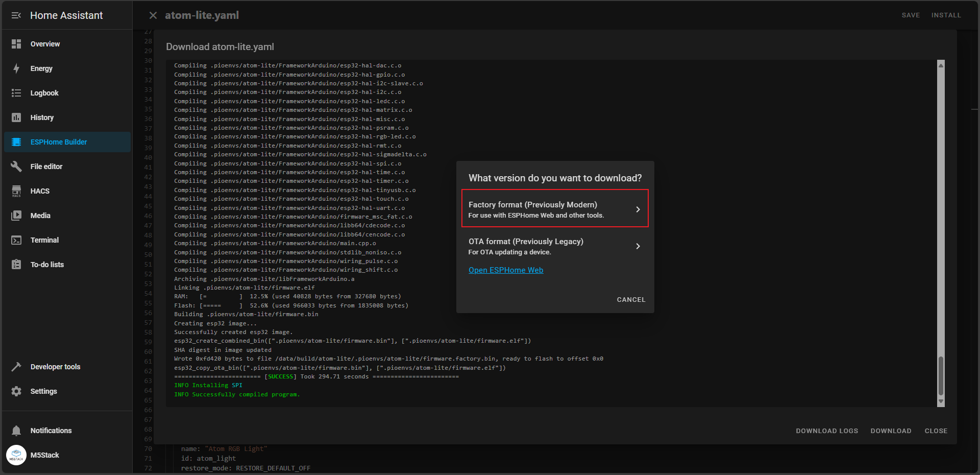Open Terminal from the sidebar
The image size is (980, 475).
coord(67,240)
